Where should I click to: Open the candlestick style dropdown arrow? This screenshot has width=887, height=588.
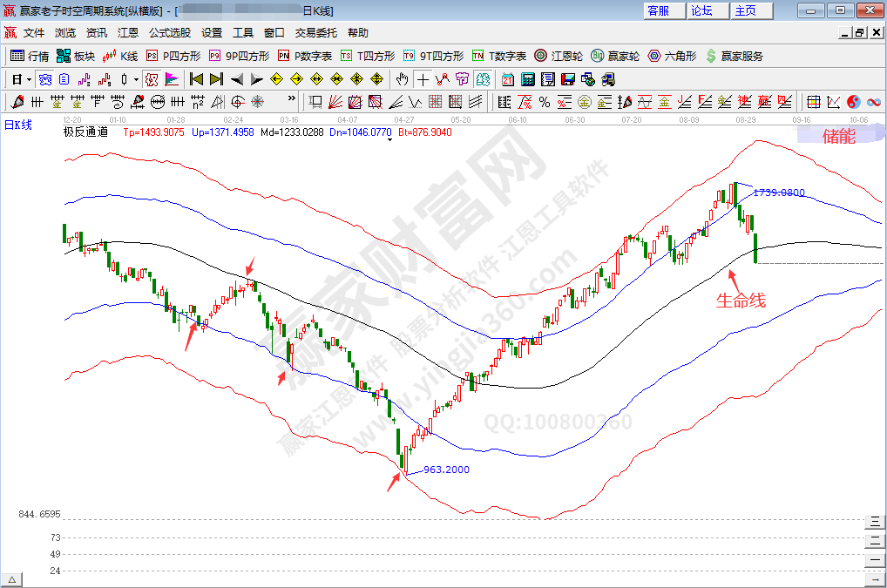click(x=136, y=79)
